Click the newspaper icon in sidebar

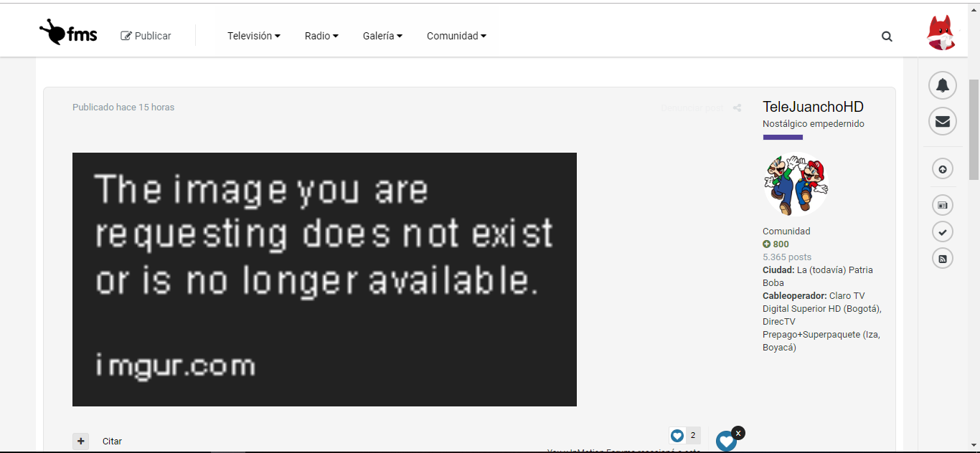942,206
